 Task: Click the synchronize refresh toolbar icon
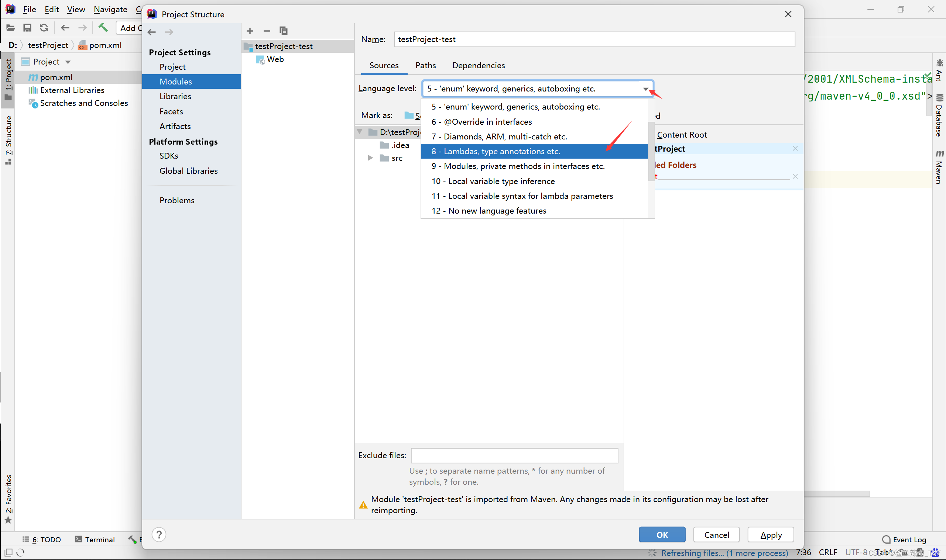(44, 28)
